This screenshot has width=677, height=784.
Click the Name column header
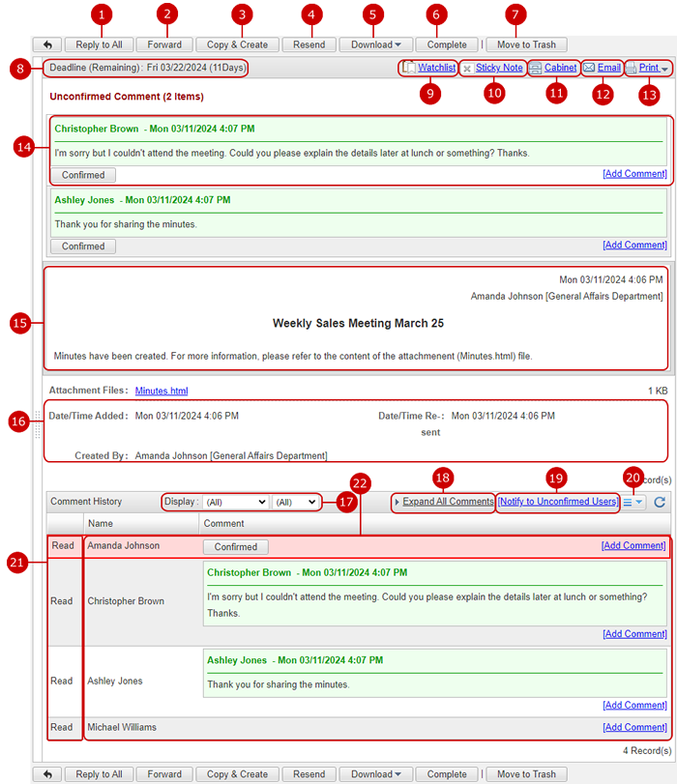(141, 524)
